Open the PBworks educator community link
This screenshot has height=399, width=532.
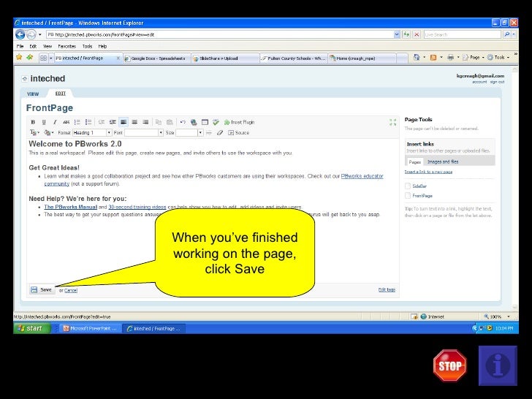tap(362, 176)
